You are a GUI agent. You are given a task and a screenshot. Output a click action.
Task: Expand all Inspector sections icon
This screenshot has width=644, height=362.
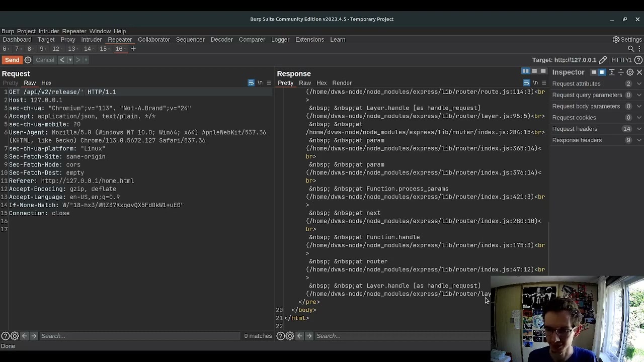point(612,72)
